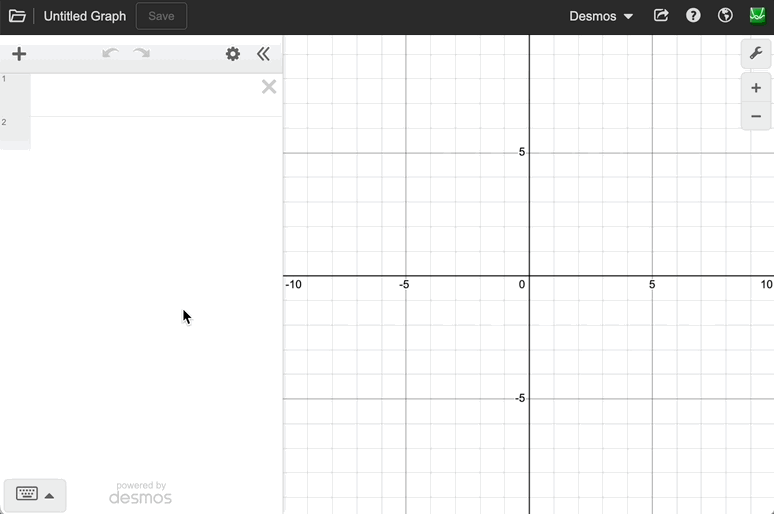
Task: Delete expression line 1
Action: 269,87
